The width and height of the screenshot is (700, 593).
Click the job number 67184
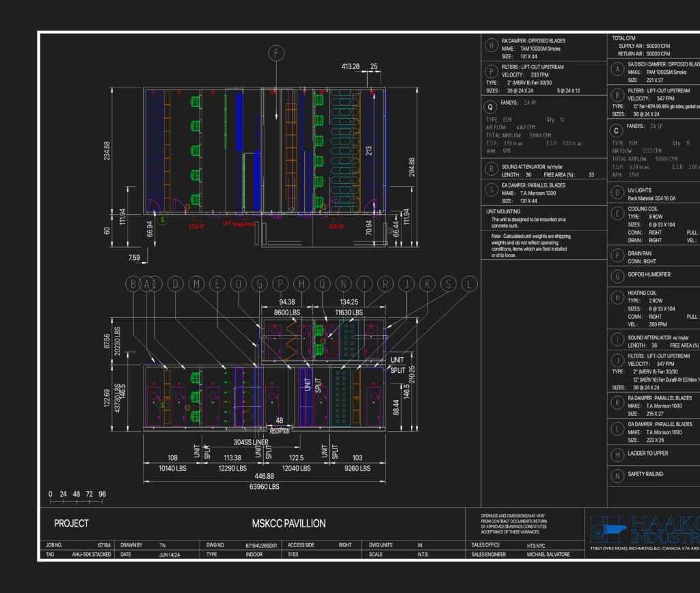[105, 545]
